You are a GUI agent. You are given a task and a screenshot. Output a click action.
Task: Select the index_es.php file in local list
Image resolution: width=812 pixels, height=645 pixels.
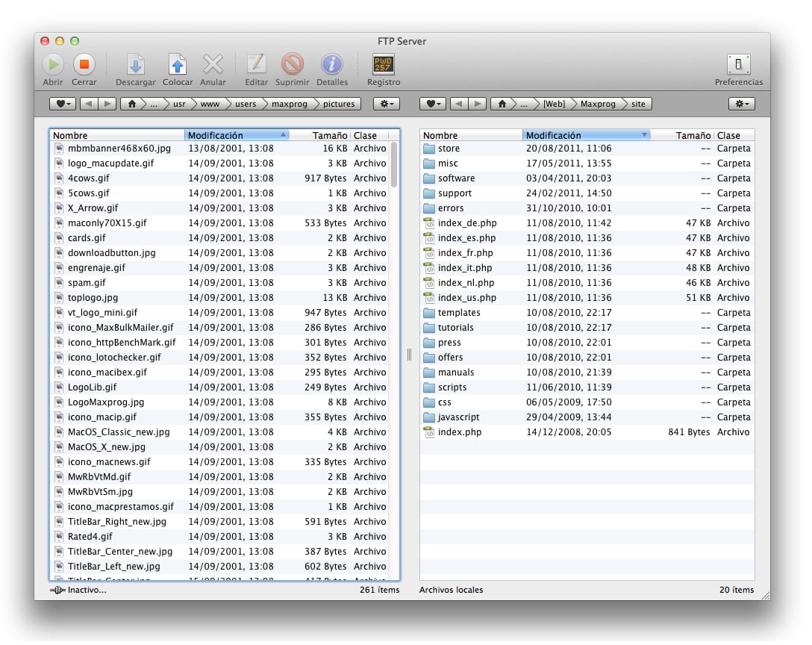pos(466,238)
